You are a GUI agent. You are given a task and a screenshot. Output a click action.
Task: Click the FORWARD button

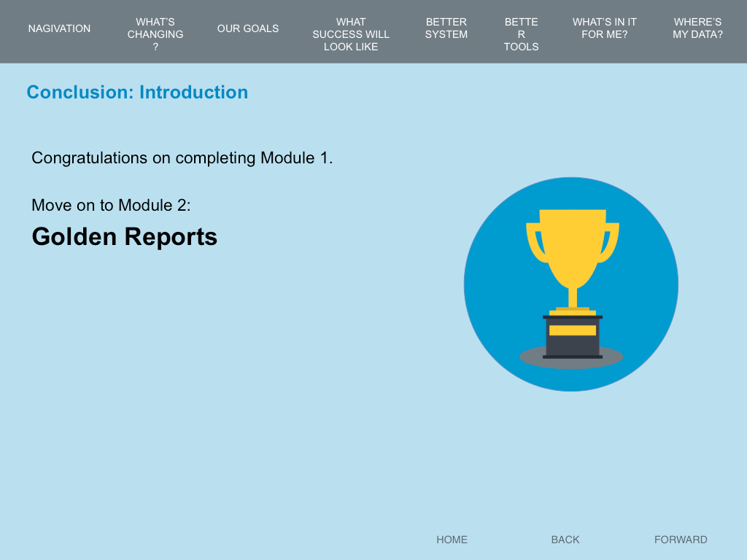tap(681, 540)
